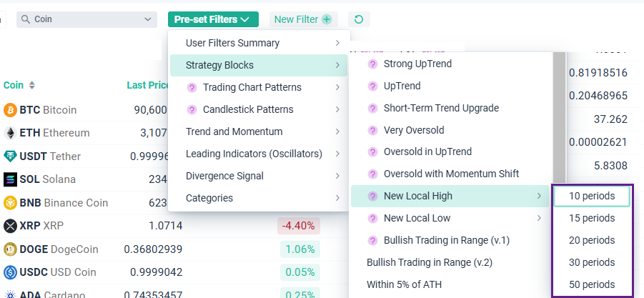
Task: Click the sort arrows on Coin column
Action: [x=31, y=86]
